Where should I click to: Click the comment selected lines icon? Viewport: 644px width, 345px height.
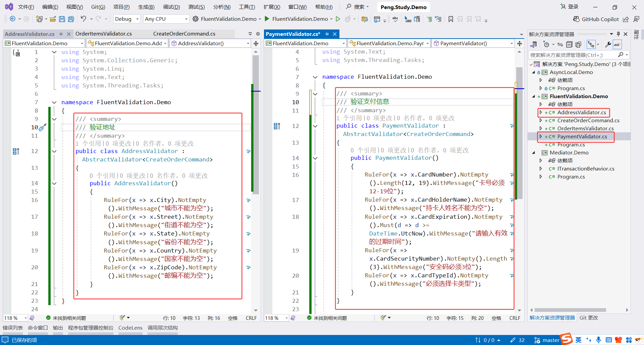pos(429,19)
